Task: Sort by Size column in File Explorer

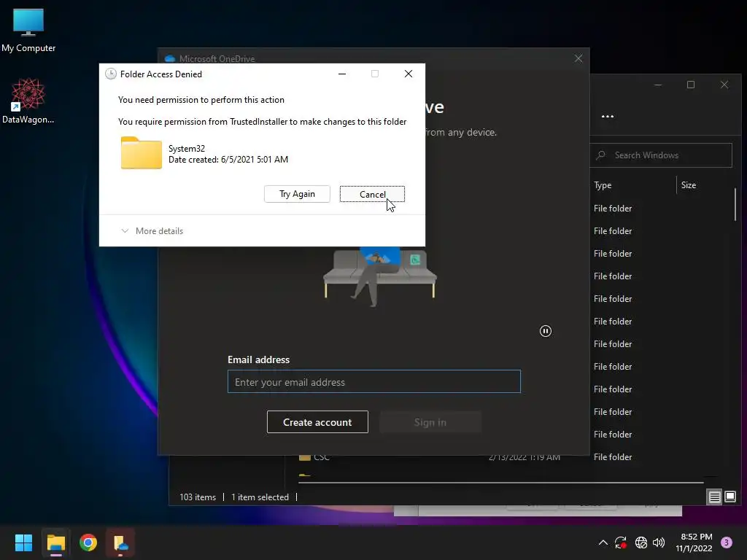Action: 689,185
